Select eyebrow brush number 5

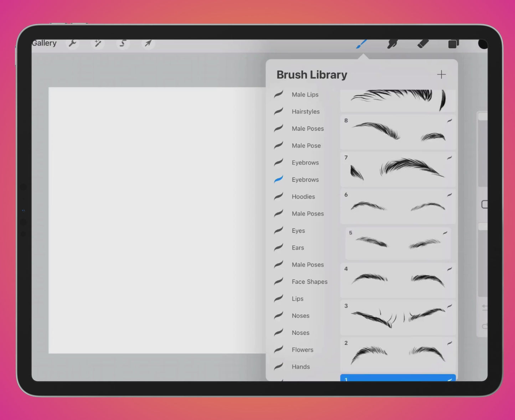397,243
